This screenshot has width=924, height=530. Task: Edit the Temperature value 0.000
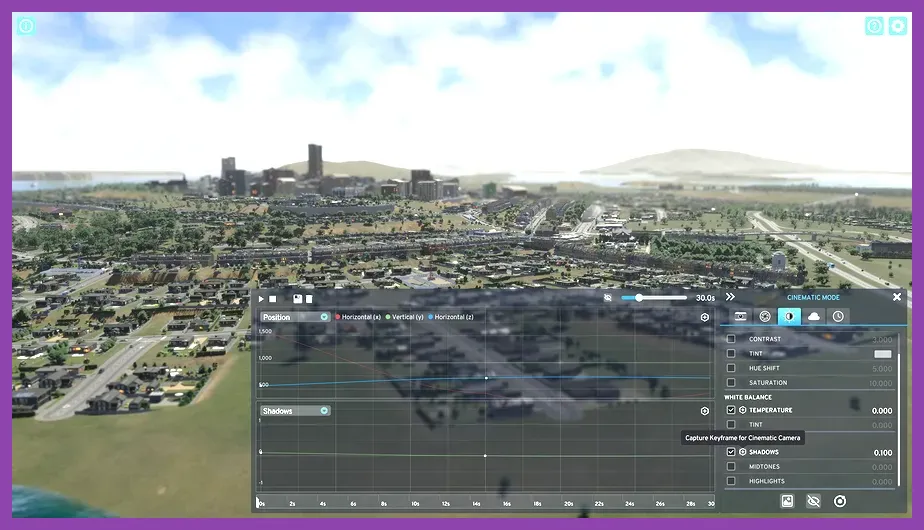882,411
